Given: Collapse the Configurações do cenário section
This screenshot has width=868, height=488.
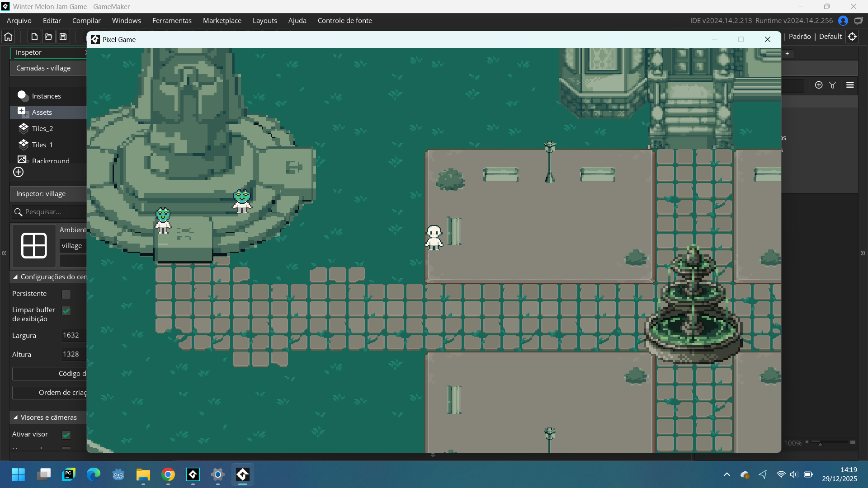Looking at the screenshot, I should 15,277.
